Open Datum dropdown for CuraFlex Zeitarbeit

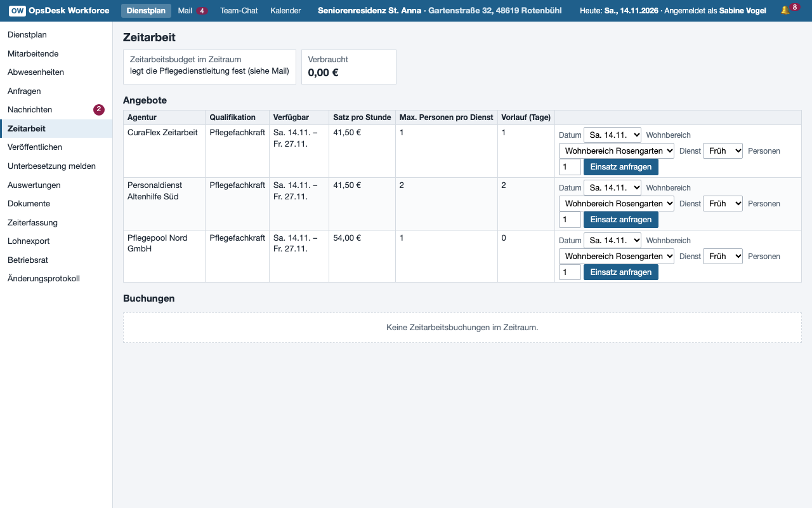[x=612, y=135]
